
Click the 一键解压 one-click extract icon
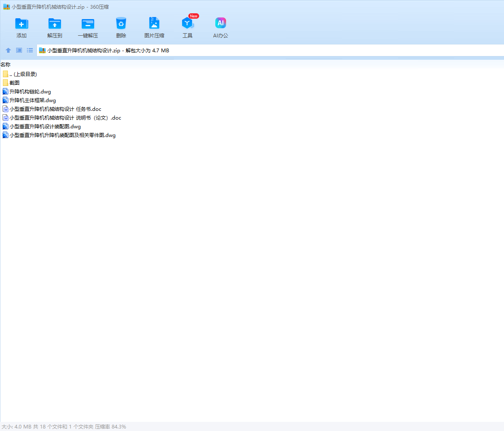pos(88,24)
